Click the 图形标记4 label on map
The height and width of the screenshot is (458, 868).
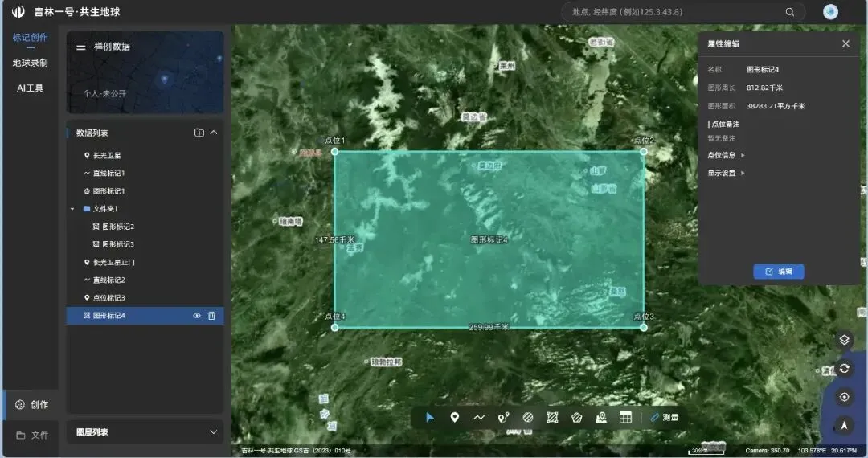(x=489, y=239)
